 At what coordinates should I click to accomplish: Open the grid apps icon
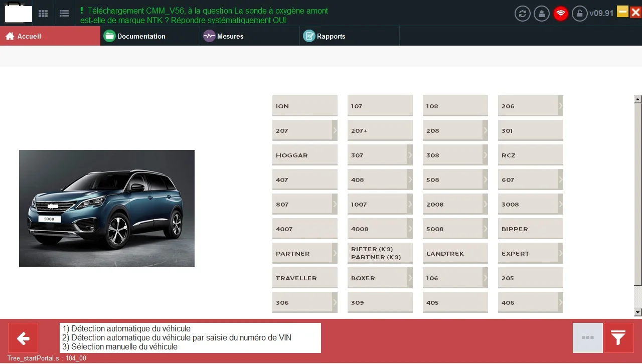(43, 14)
